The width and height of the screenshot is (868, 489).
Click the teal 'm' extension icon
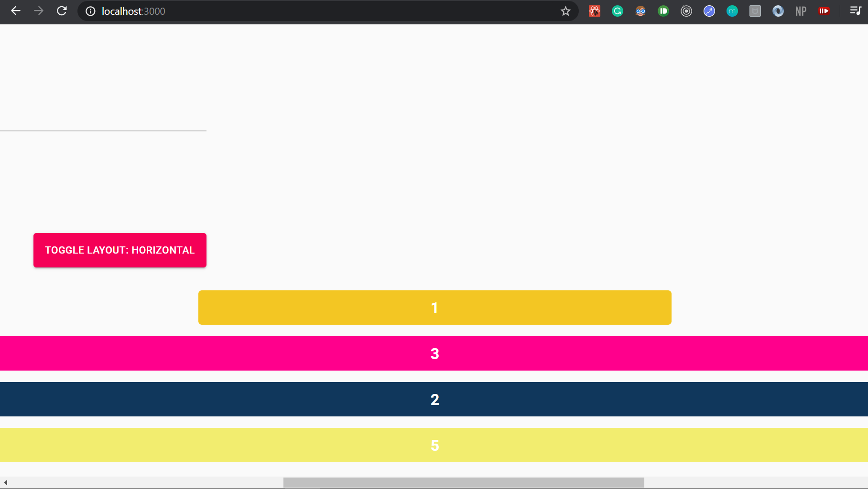point(732,11)
